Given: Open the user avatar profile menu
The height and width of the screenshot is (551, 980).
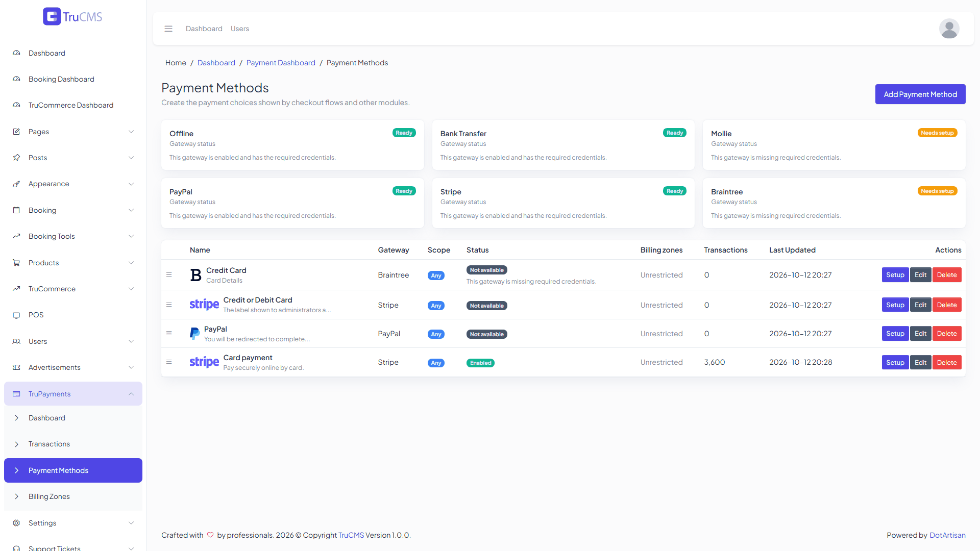Looking at the screenshot, I should point(949,29).
